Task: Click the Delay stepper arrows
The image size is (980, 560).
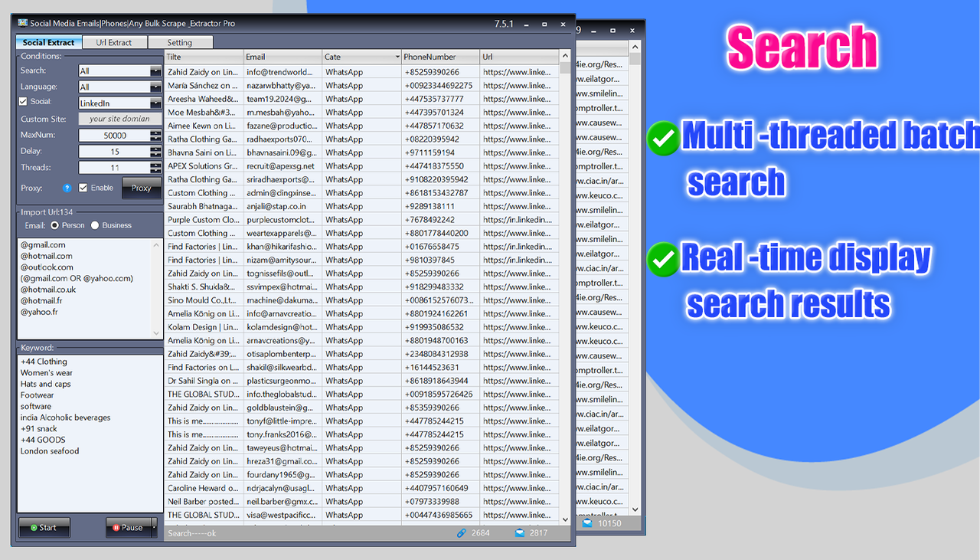Action: 155,152
